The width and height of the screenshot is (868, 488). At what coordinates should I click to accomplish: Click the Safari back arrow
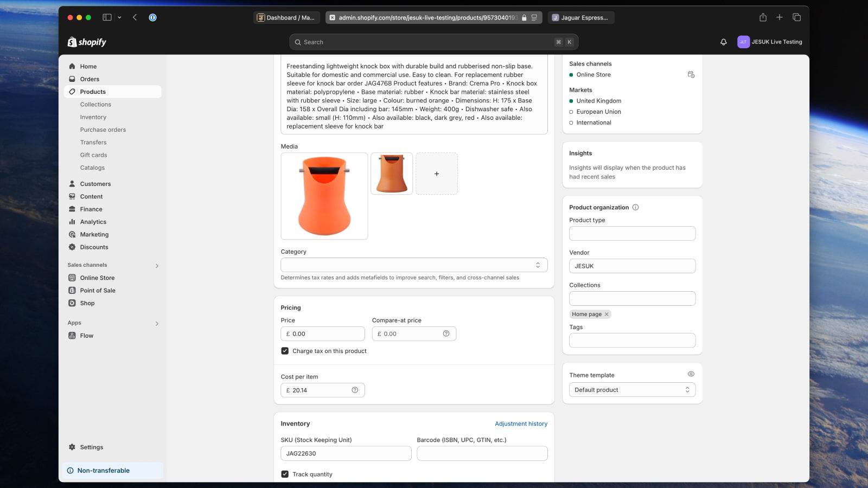(135, 17)
